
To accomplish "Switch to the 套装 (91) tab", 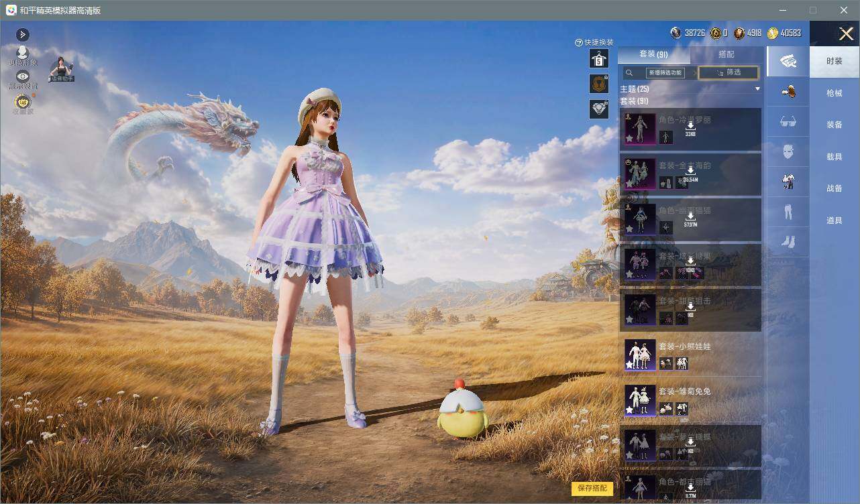I will click(x=653, y=54).
